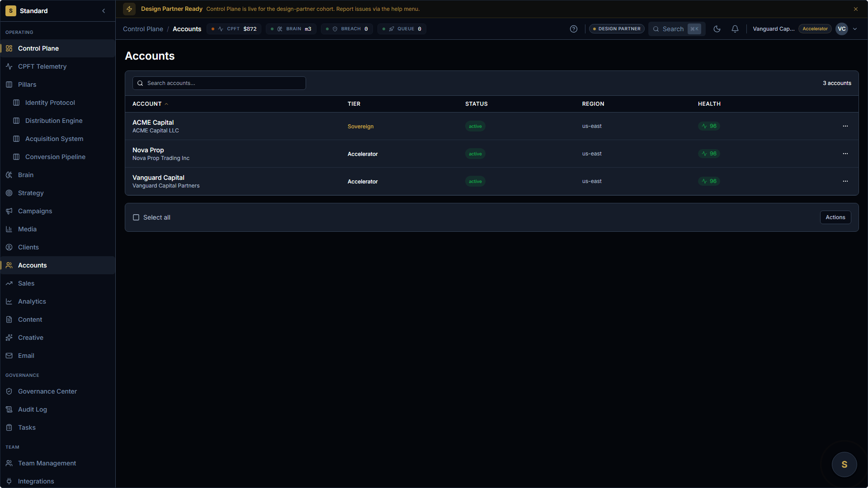
Task: Click the Brain sidebar icon
Action: 9,175
